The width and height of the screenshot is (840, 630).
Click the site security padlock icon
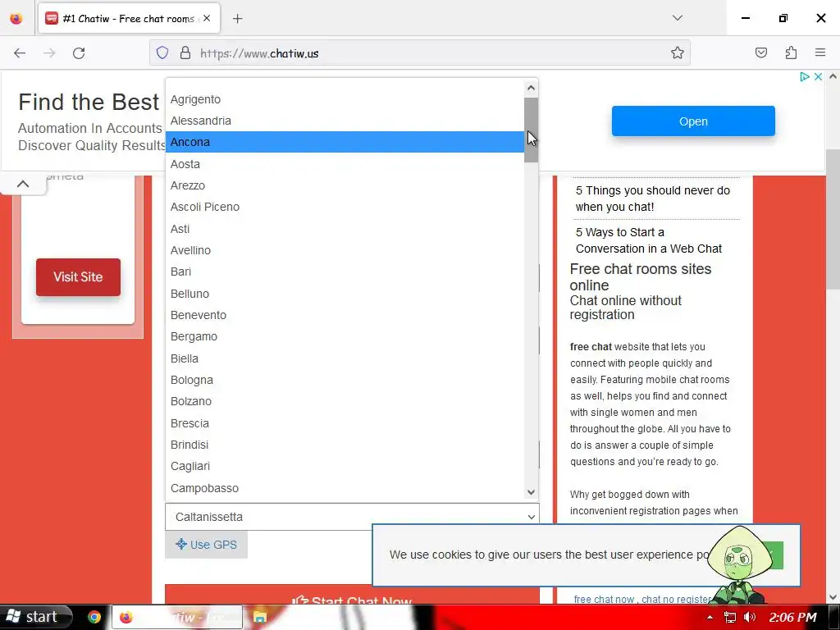185,53
